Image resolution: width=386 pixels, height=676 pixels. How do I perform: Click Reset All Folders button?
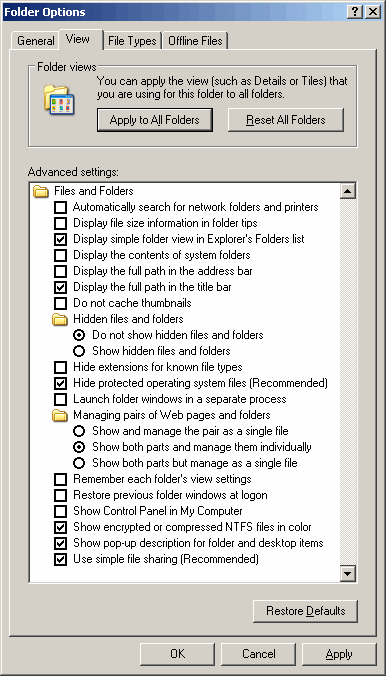(x=286, y=119)
